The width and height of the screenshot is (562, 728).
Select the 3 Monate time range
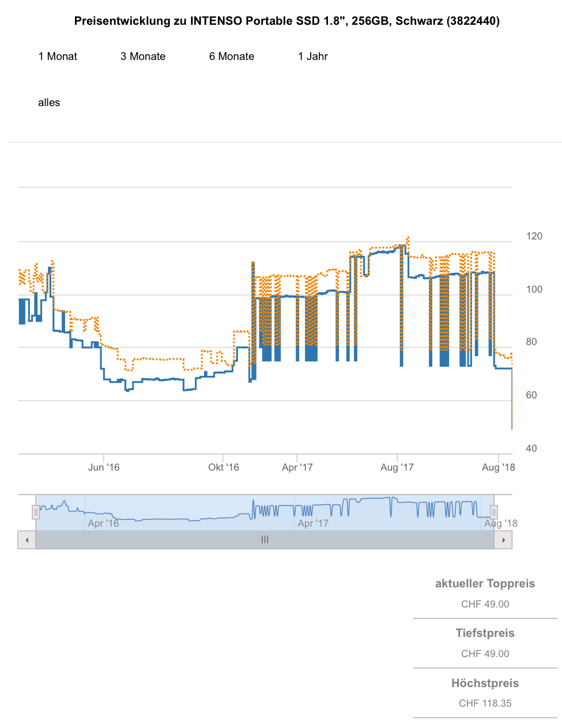click(143, 56)
